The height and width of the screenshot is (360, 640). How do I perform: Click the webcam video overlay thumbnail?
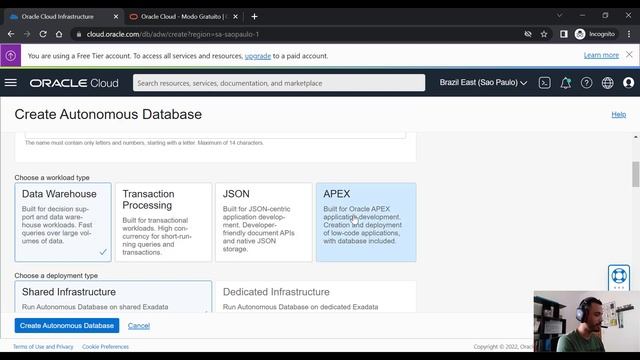[587, 321]
